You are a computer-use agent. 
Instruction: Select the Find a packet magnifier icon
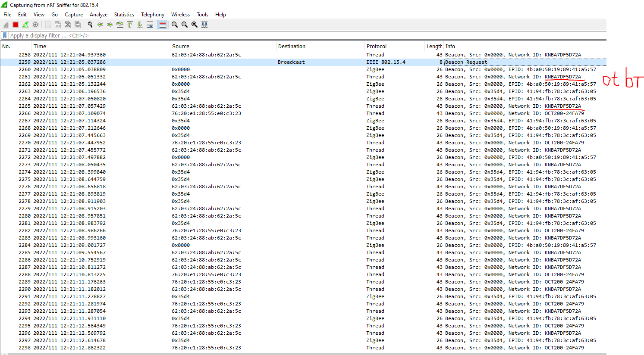pos(90,25)
